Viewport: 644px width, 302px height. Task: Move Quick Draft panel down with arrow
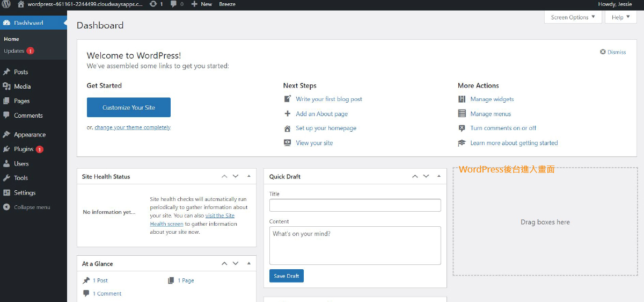426,176
